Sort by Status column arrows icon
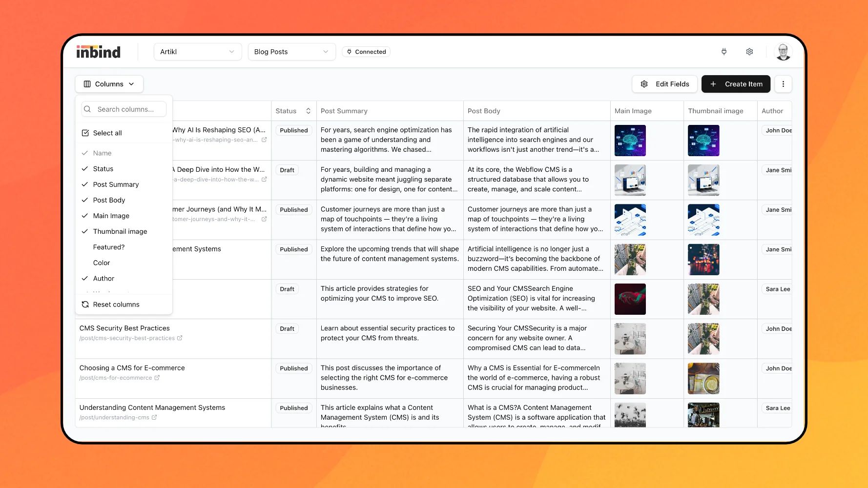 tap(308, 111)
